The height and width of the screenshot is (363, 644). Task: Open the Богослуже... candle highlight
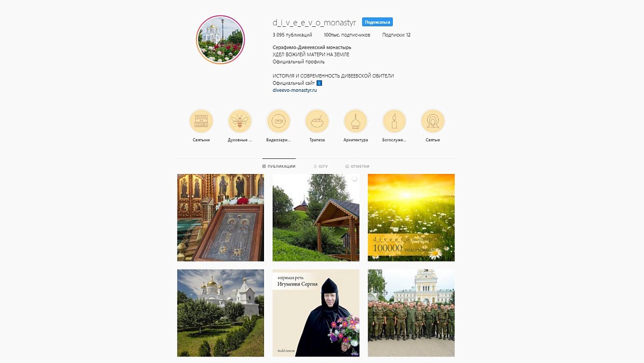tap(394, 121)
